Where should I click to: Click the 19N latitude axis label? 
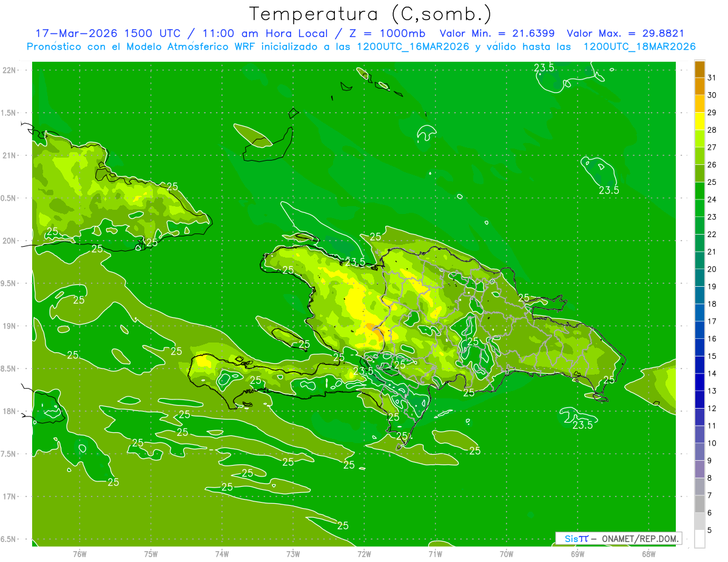[10, 326]
